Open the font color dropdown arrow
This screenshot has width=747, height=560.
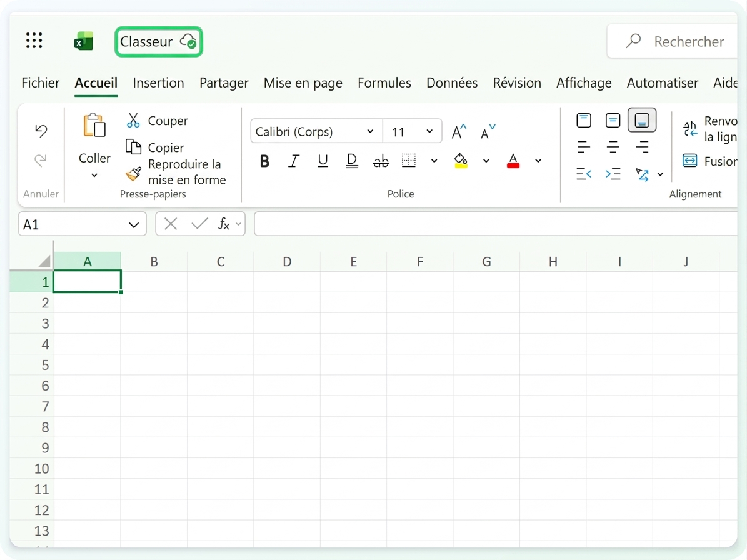point(538,161)
